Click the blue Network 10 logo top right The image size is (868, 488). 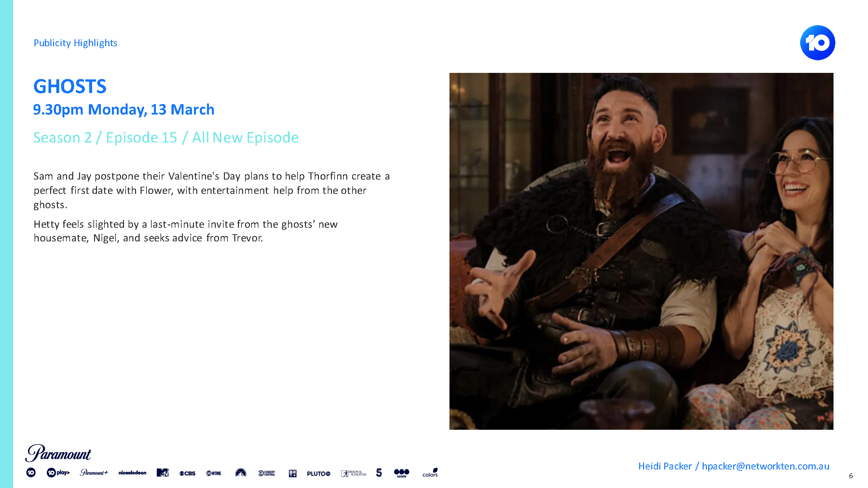click(818, 43)
